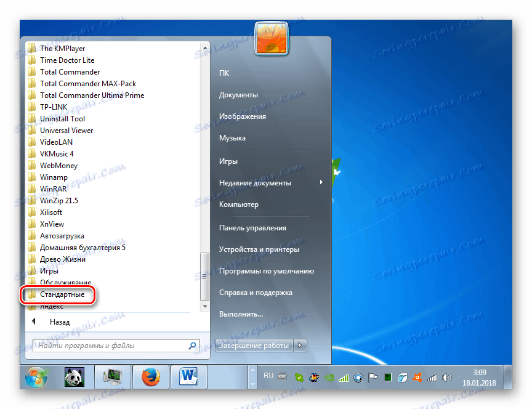Expand Total Commander MAX-Pack folder

[x=82, y=84]
